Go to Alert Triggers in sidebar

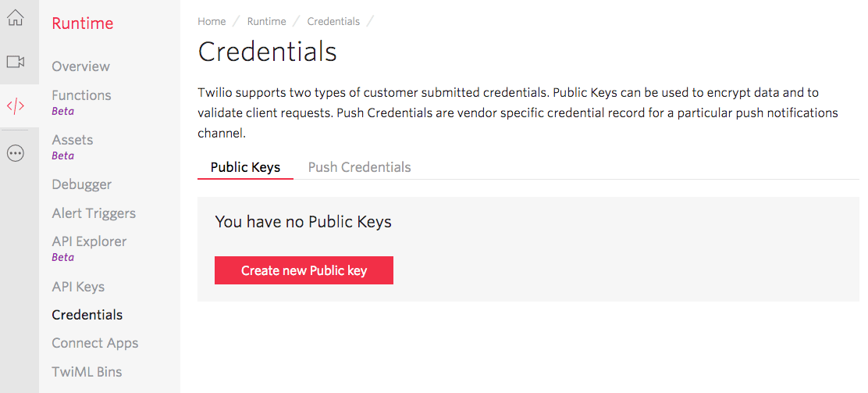(94, 213)
